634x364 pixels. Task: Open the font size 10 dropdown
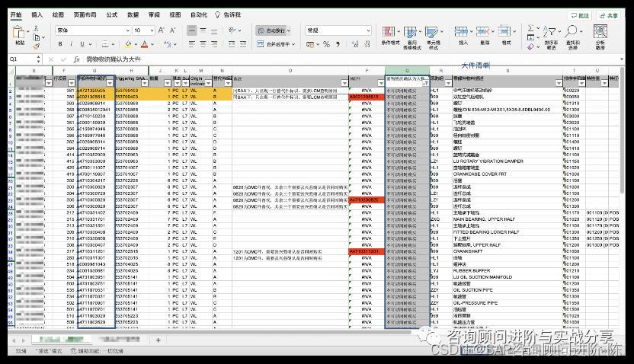[x=152, y=30]
